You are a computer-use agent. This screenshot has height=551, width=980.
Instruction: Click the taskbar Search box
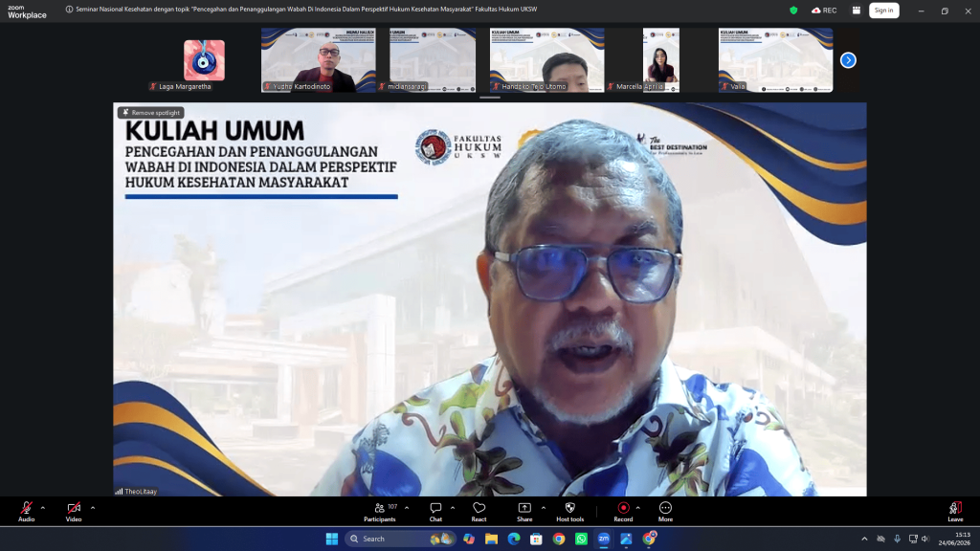point(400,539)
